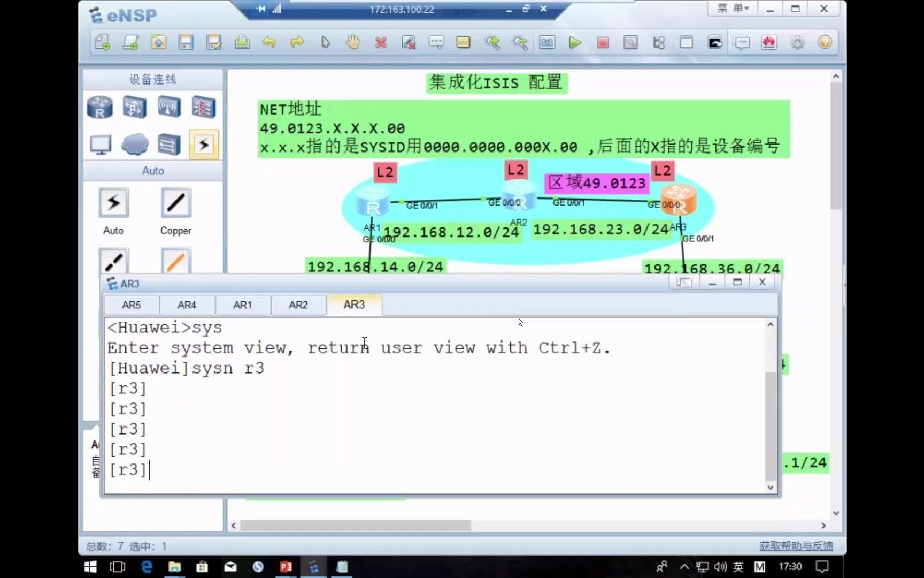
Task: Click the canvas horizontal scrollbar
Action: pyautogui.click(x=356, y=526)
